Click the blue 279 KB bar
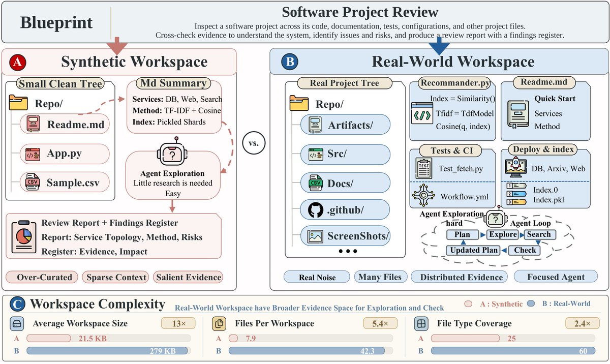Image resolution: width=610 pixels, height=364 pixels. 108,351
